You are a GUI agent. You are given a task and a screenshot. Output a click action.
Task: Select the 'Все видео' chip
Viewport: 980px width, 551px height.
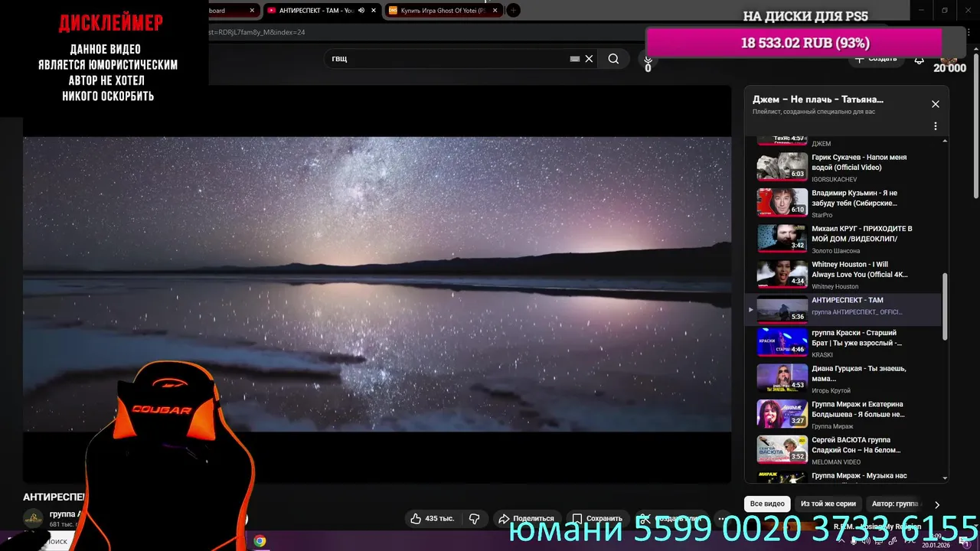[767, 504]
